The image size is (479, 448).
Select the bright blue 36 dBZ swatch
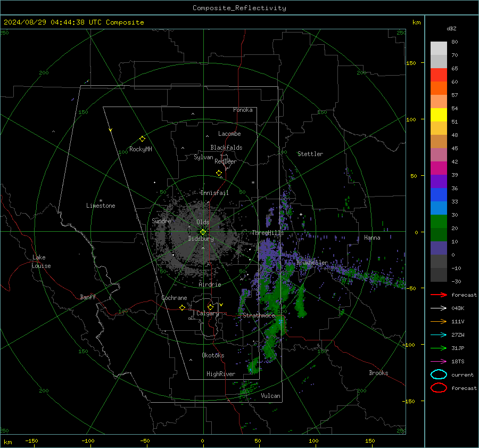439,194
